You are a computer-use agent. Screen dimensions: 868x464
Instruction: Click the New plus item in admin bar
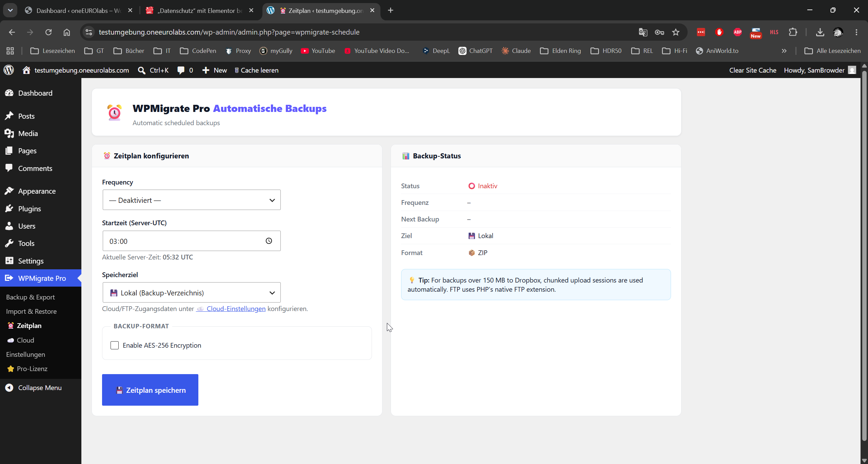(x=215, y=70)
